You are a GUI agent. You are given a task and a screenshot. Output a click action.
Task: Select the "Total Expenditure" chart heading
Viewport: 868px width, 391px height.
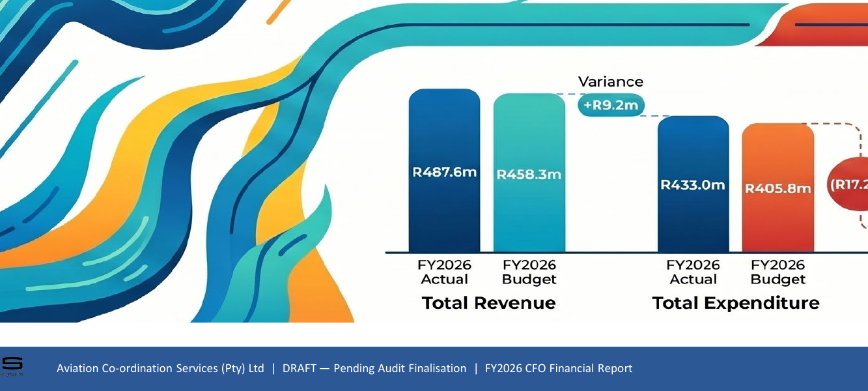tap(736, 303)
